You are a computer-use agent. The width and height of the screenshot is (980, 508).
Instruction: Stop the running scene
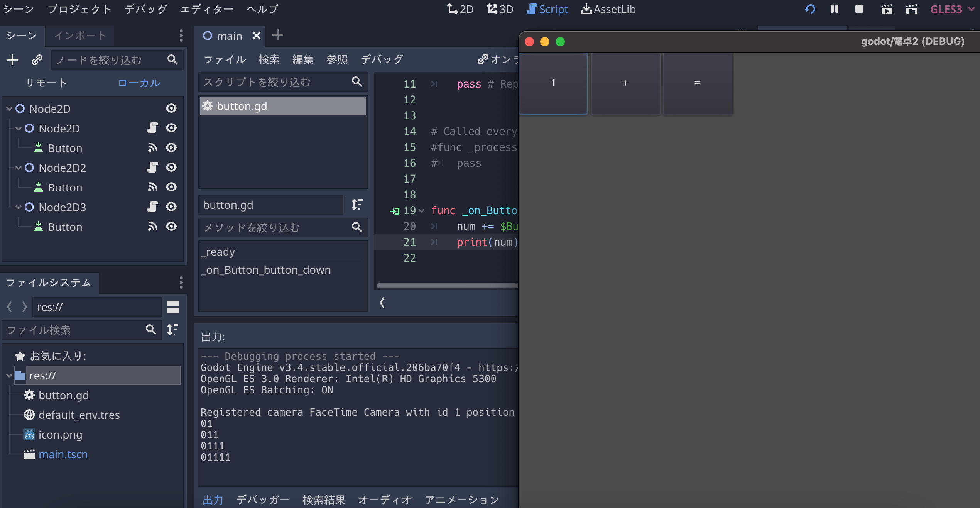(859, 9)
